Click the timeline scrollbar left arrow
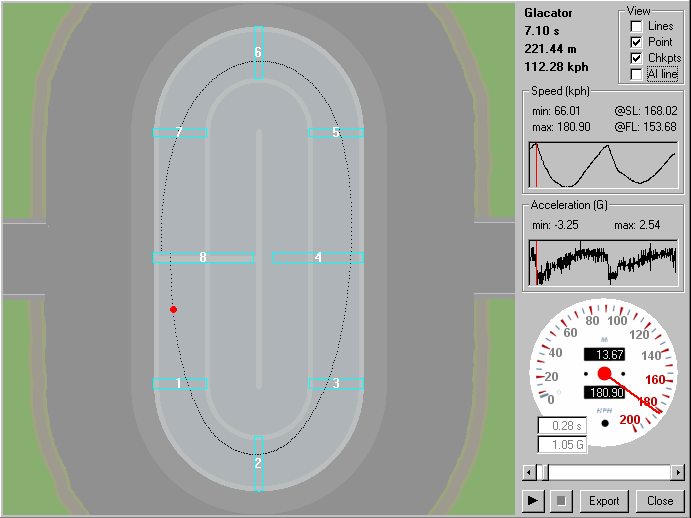 529,473
